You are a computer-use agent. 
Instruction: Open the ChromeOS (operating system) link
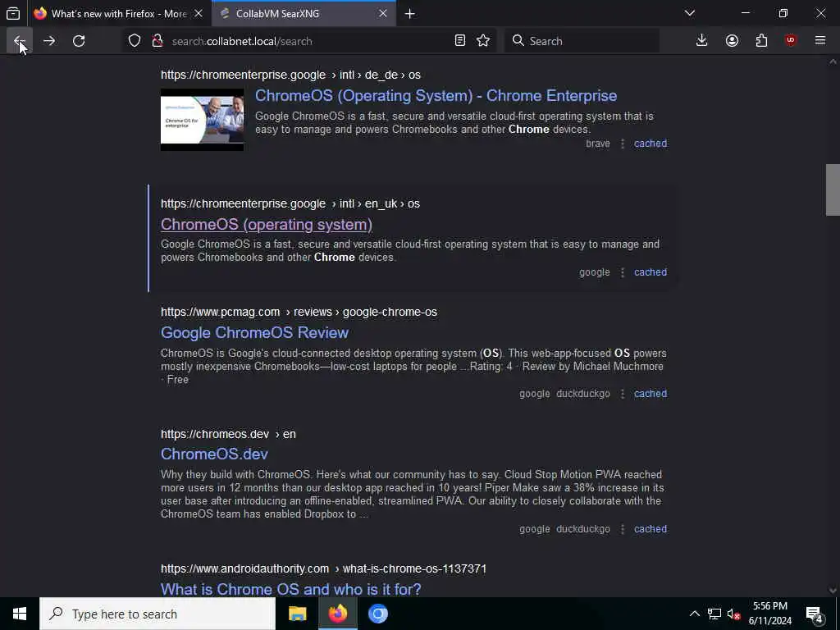point(267,225)
